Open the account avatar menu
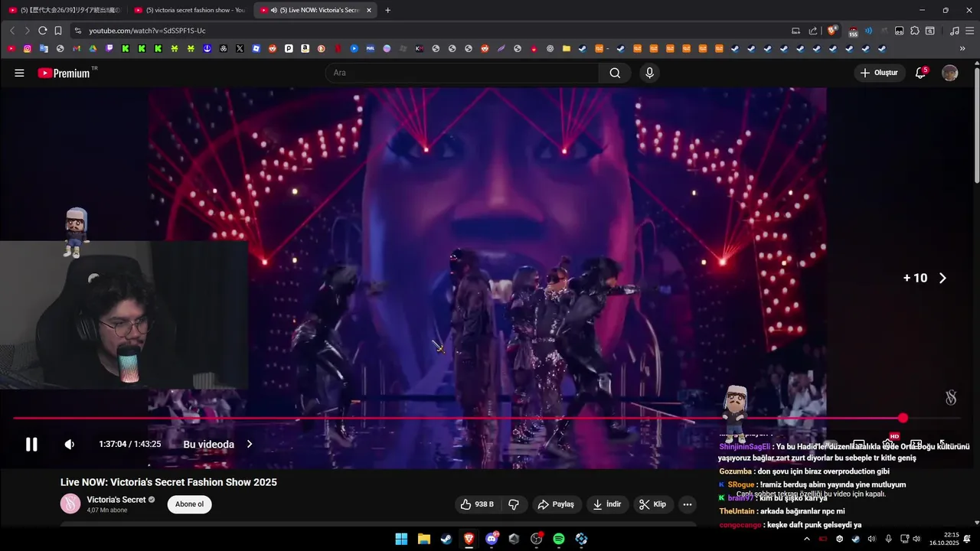Screen dimensions: 980x551 [x=949, y=73]
